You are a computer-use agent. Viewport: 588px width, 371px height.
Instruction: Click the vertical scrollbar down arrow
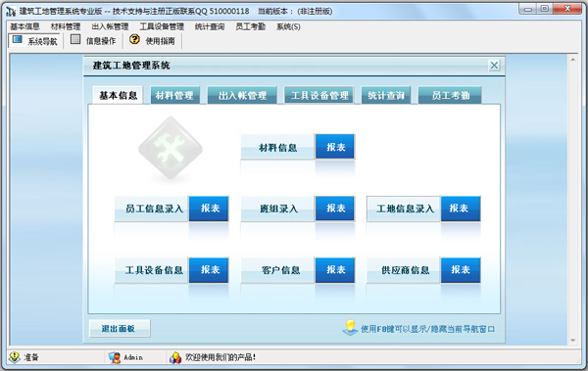point(572,341)
